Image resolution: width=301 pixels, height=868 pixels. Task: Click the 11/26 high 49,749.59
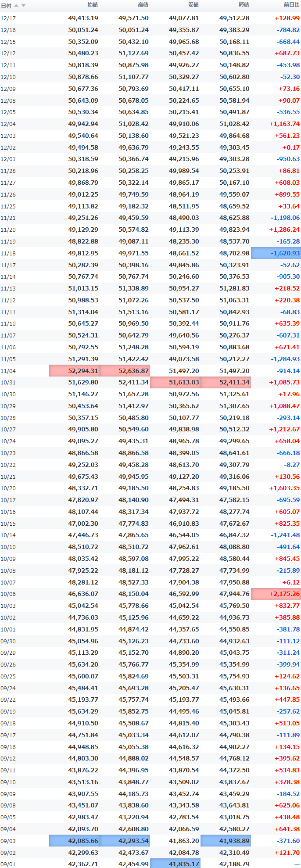(133, 194)
